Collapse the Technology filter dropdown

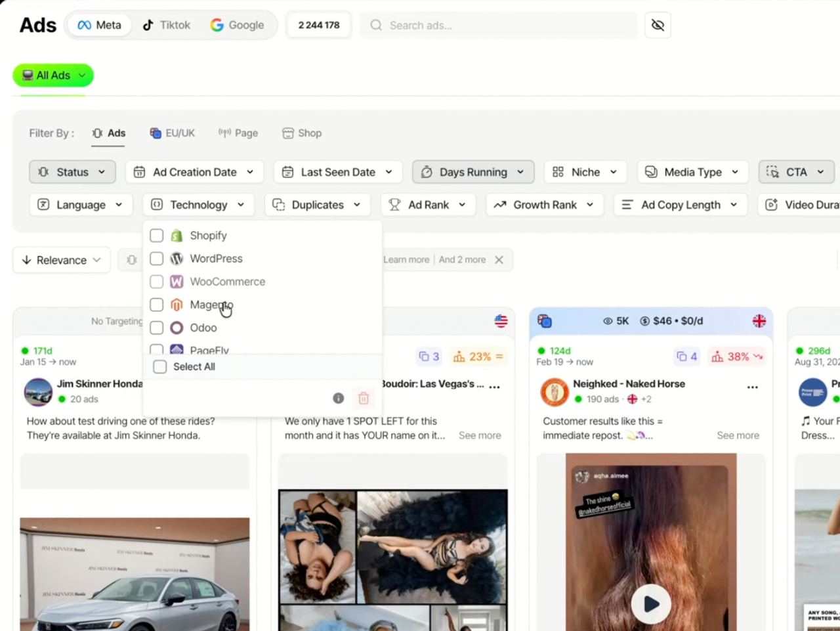point(198,205)
